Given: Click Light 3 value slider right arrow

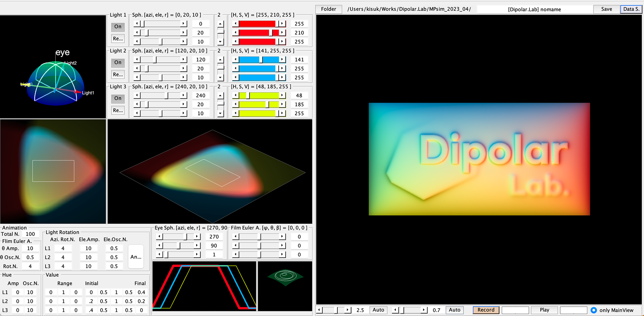Looking at the screenshot, I should (x=282, y=113).
